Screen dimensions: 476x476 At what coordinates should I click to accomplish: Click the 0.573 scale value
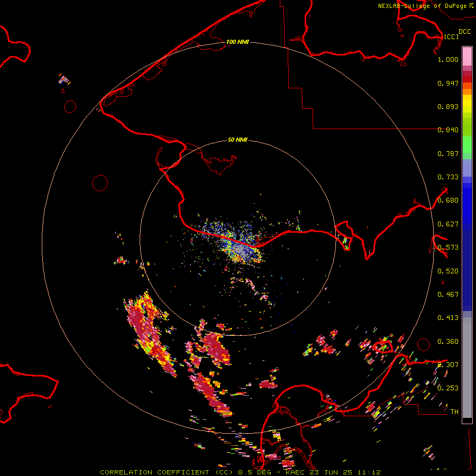pyautogui.click(x=448, y=248)
